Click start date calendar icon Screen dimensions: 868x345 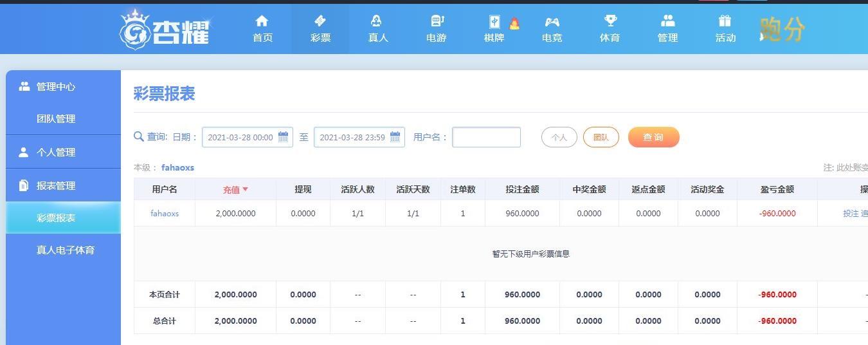coord(284,136)
